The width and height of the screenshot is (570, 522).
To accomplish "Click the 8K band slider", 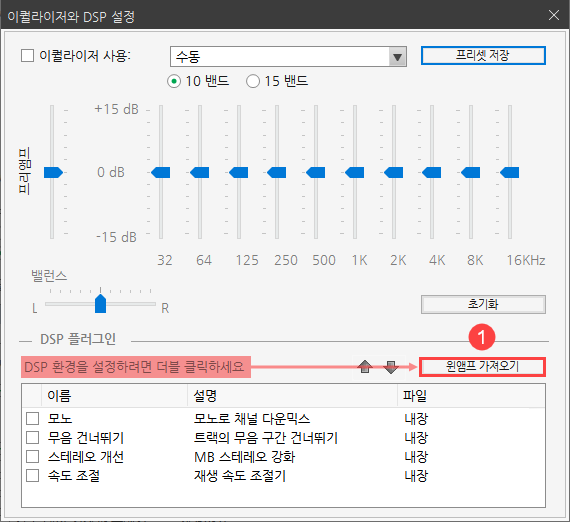I will click(x=470, y=172).
